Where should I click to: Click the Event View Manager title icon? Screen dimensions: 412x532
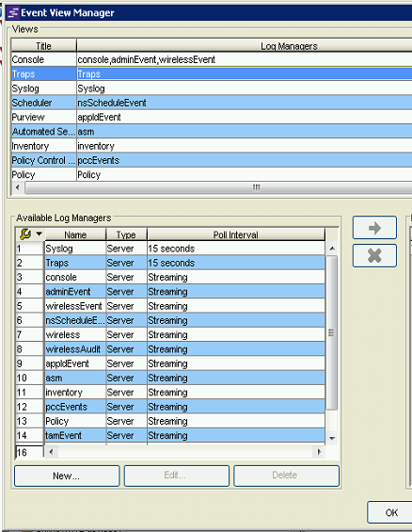pyautogui.click(x=13, y=13)
